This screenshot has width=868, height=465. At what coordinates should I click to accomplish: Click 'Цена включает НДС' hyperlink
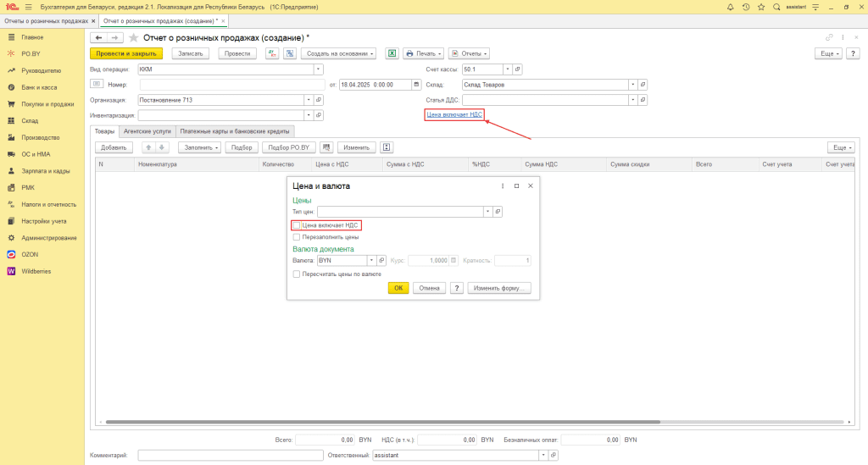pos(454,114)
